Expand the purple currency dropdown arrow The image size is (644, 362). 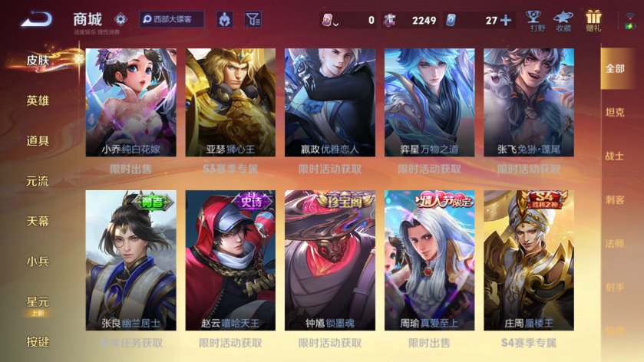point(336,24)
